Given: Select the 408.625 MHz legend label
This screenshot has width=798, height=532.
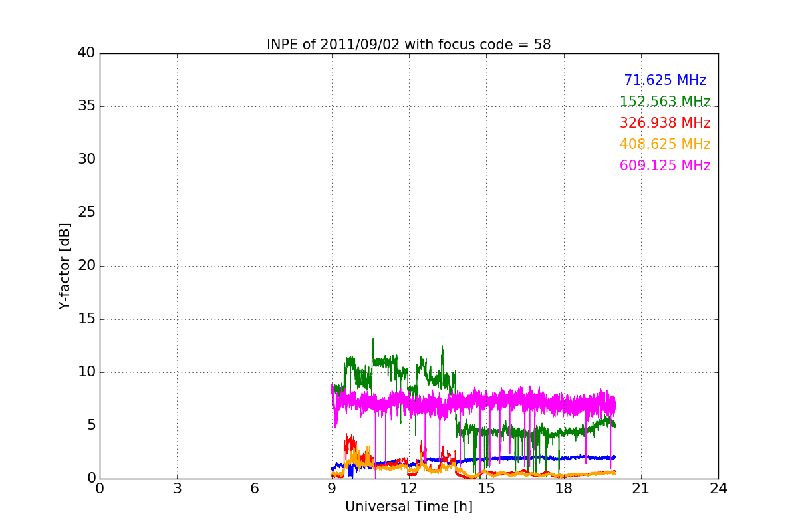Looking at the screenshot, I should pos(665,144).
